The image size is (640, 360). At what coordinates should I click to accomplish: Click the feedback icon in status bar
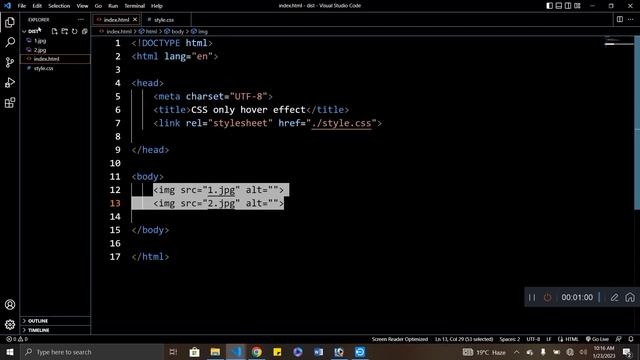pos(619,339)
